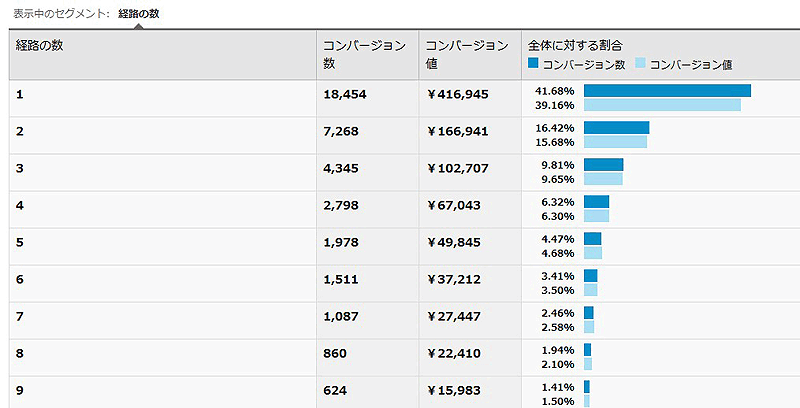800x408 pixels.
Task: Sort by the 経路の数 column header
Action: 40,46
